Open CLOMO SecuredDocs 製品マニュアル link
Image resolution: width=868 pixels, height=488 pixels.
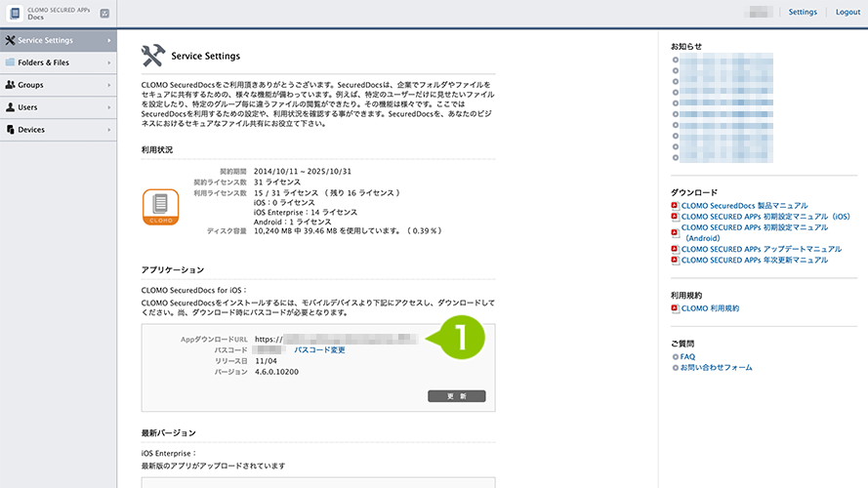745,205
